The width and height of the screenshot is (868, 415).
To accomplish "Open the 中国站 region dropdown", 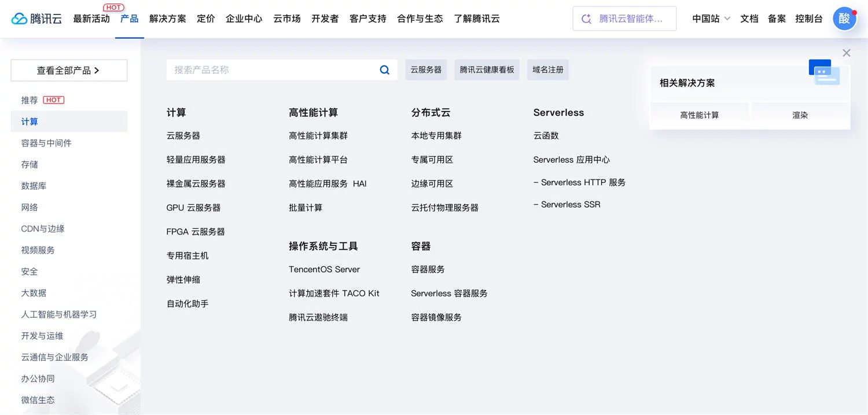I will (x=711, y=18).
